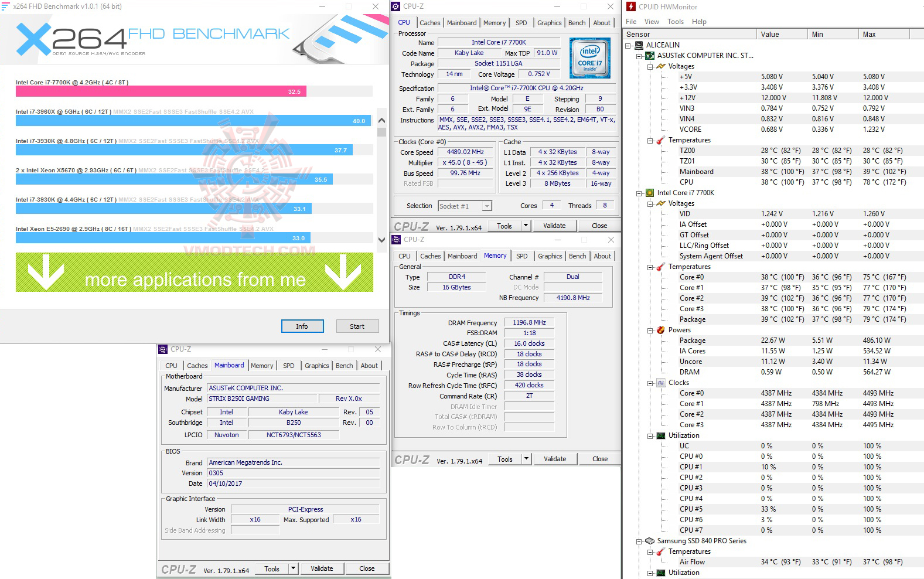
Task: Click scroll up arrow in benchmark results list
Action: tap(382, 120)
